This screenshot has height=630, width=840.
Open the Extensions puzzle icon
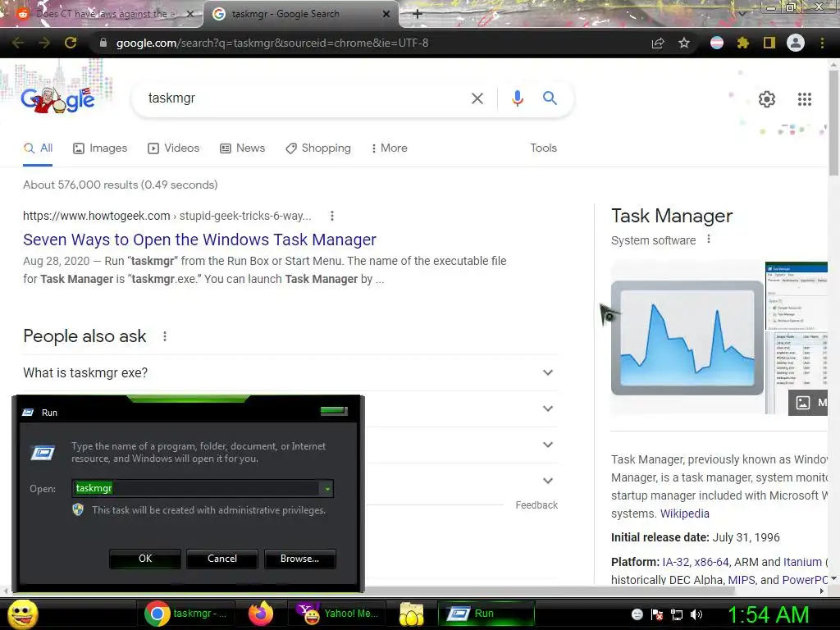coord(742,43)
